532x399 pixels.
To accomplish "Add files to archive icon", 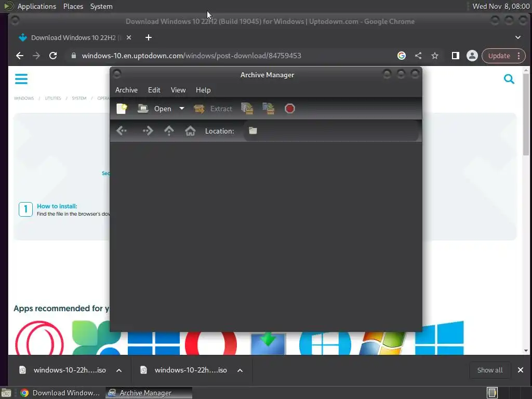I will tap(247, 109).
